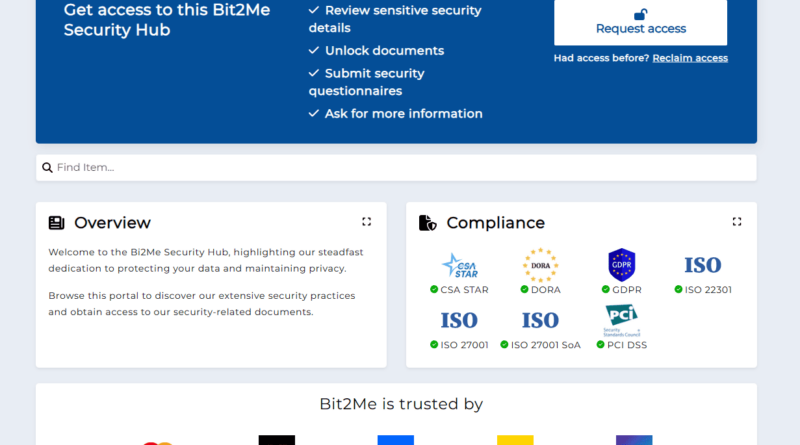Click the Overview newspaper icon

[56, 223]
